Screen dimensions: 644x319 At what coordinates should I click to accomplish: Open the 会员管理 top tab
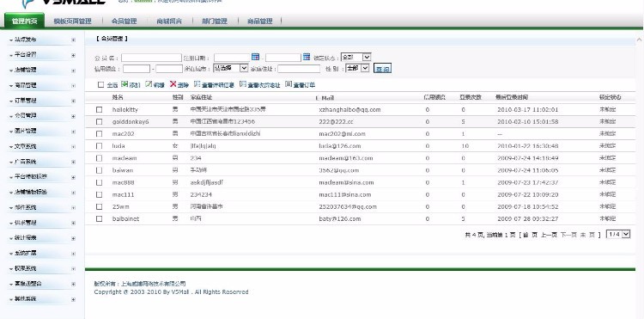[x=124, y=21]
